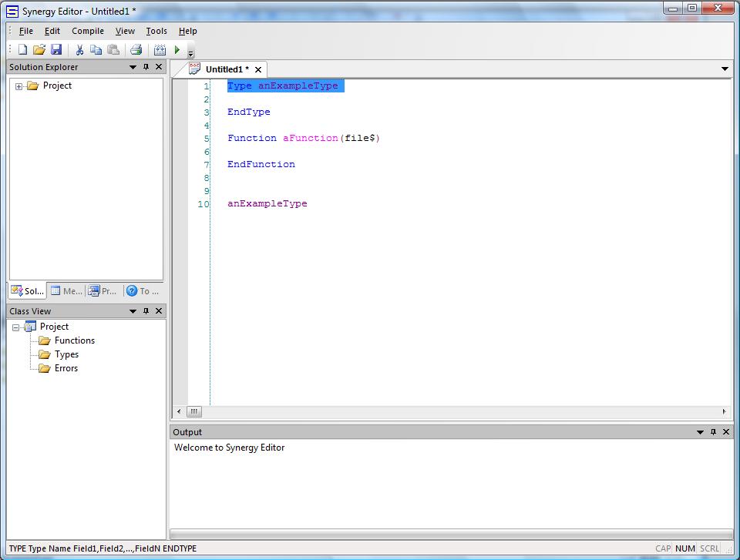Close the Synergy Editor window
Viewport: 740px width, 560px height.
click(x=718, y=8)
